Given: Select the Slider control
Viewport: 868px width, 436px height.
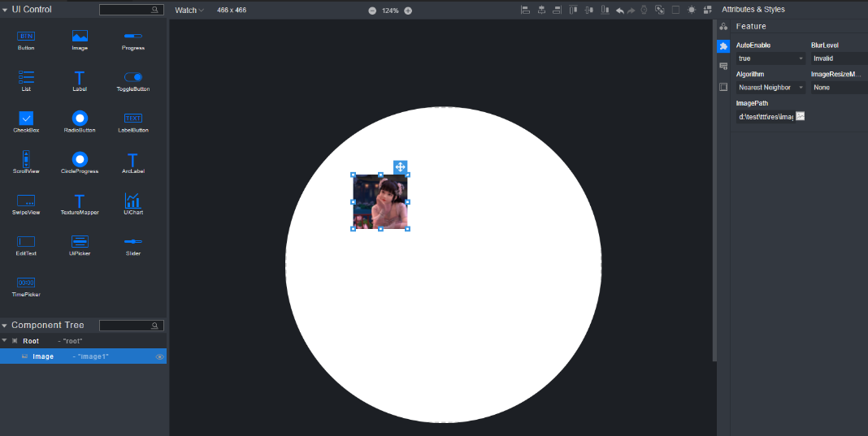Looking at the screenshot, I should point(132,242).
